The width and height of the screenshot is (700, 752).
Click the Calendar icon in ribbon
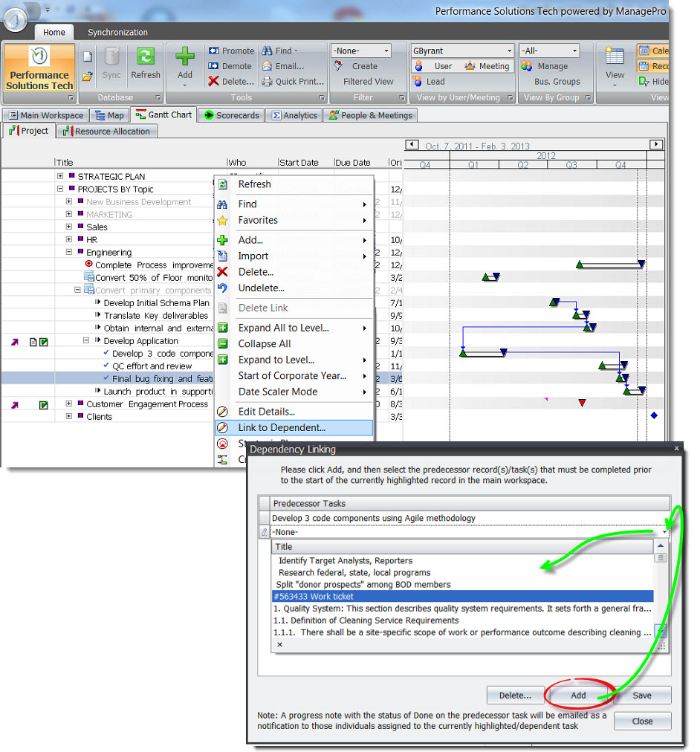tap(644, 51)
